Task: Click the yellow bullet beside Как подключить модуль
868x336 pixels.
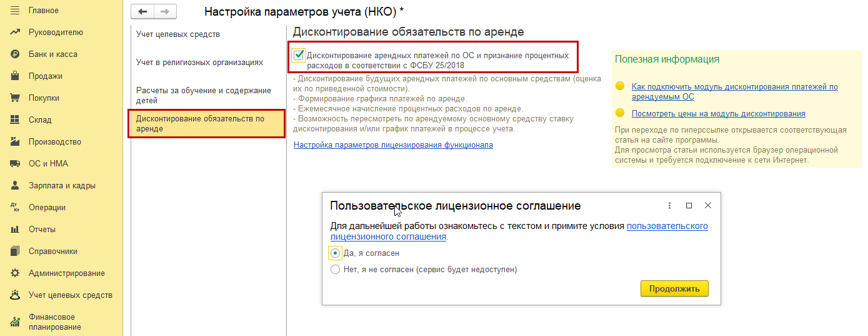Action: [x=620, y=86]
